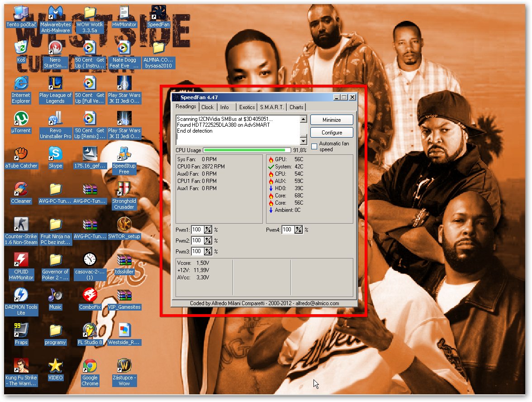Screen dimensions: 532x402
Task: Click the Ambient 0C reading
Action: [284, 210]
